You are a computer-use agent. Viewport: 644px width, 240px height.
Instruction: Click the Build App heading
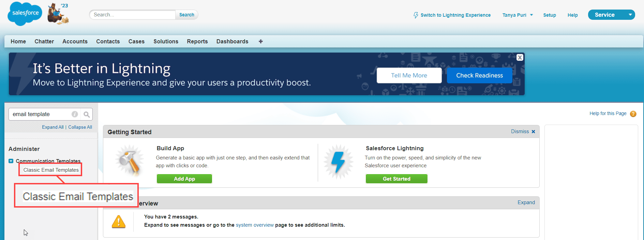(170, 148)
